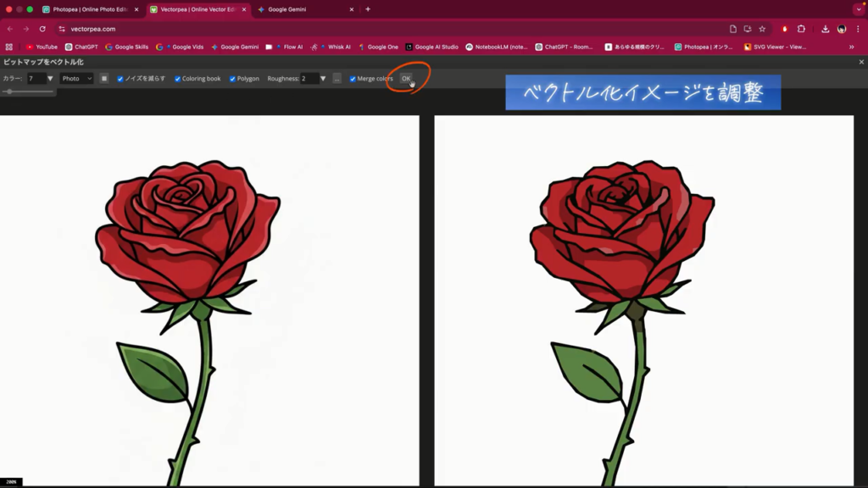The height and width of the screenshot is (488, 868).
Task: Switch to the Photopea browser tab
Action: tap(89, 9)
